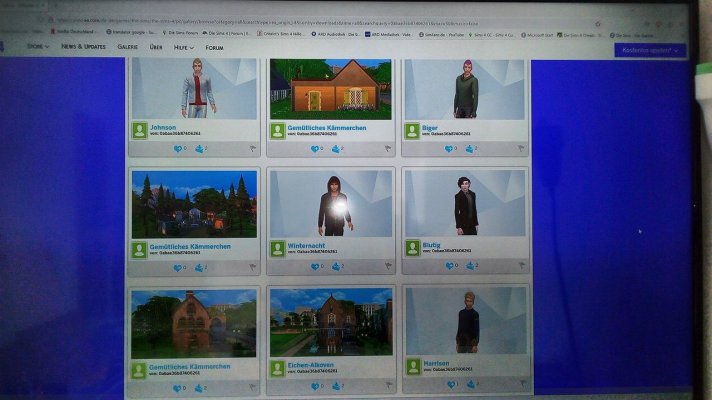712x400 pixels.
Task: Open the Biger title link
Action: 430,128
